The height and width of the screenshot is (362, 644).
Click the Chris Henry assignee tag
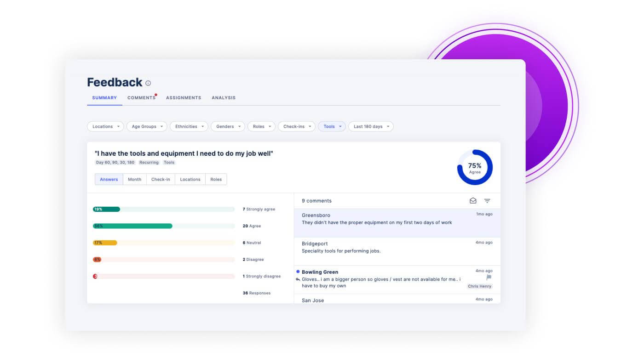click(479, 286)
